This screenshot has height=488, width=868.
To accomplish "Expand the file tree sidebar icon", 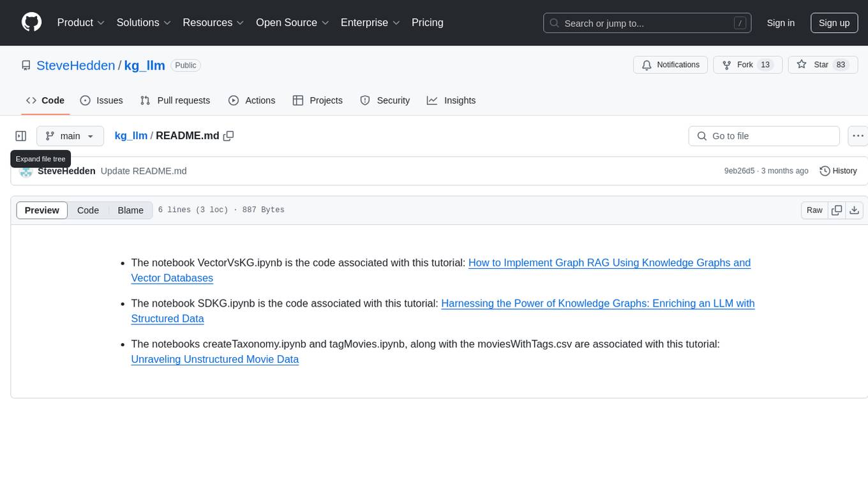I will click(21, 136).
